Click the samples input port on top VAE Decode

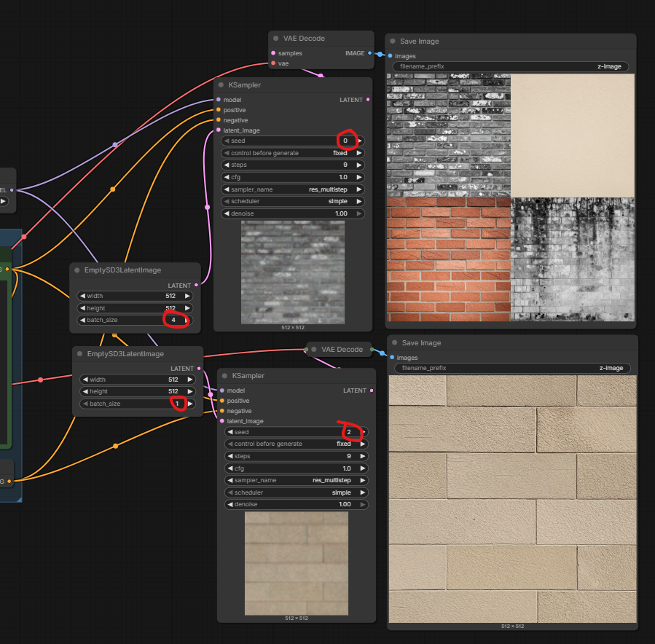273,53
